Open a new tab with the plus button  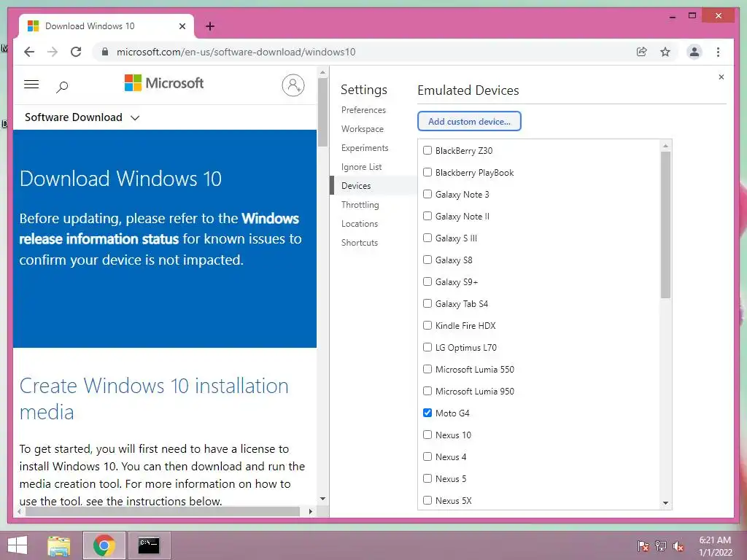pyautogui.click(x=209, y=26)
